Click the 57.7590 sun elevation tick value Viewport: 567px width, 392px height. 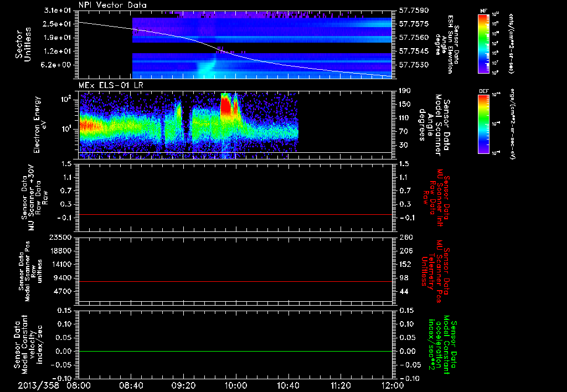pyautogui.click(x=414, y=11)
